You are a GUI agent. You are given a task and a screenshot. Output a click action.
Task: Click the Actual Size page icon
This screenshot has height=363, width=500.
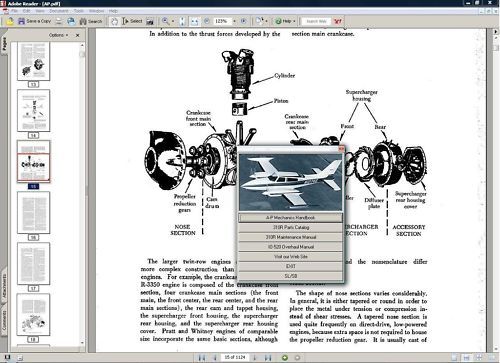coord(182,21)
